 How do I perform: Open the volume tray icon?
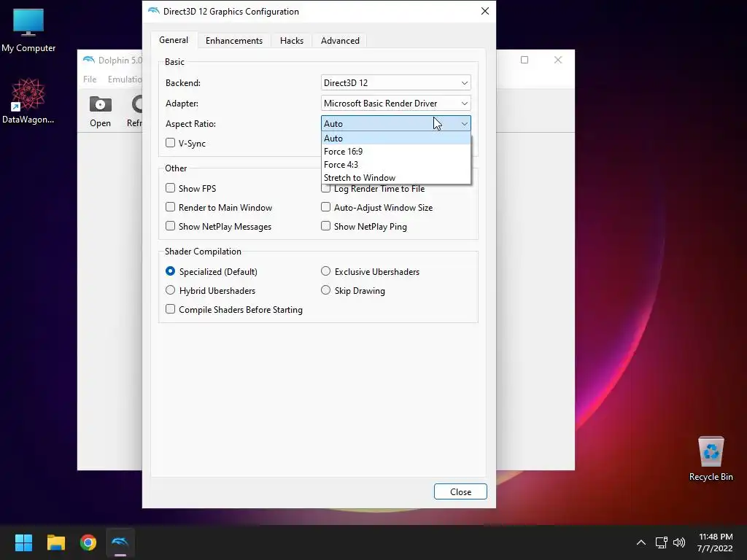[679, 542]
